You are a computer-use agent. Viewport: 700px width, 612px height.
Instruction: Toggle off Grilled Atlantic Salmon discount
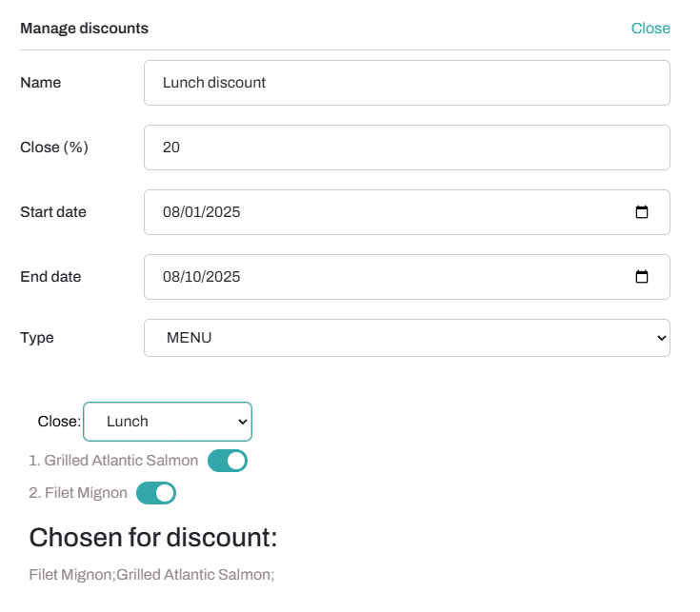(x=228, y=461)
